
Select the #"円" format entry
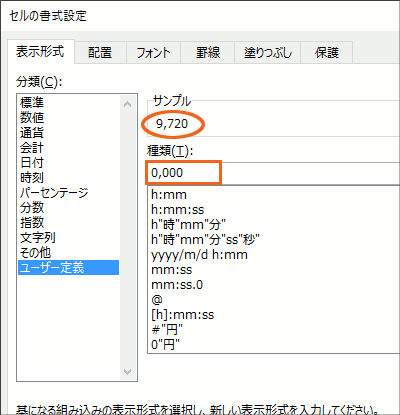coord(167,330)
